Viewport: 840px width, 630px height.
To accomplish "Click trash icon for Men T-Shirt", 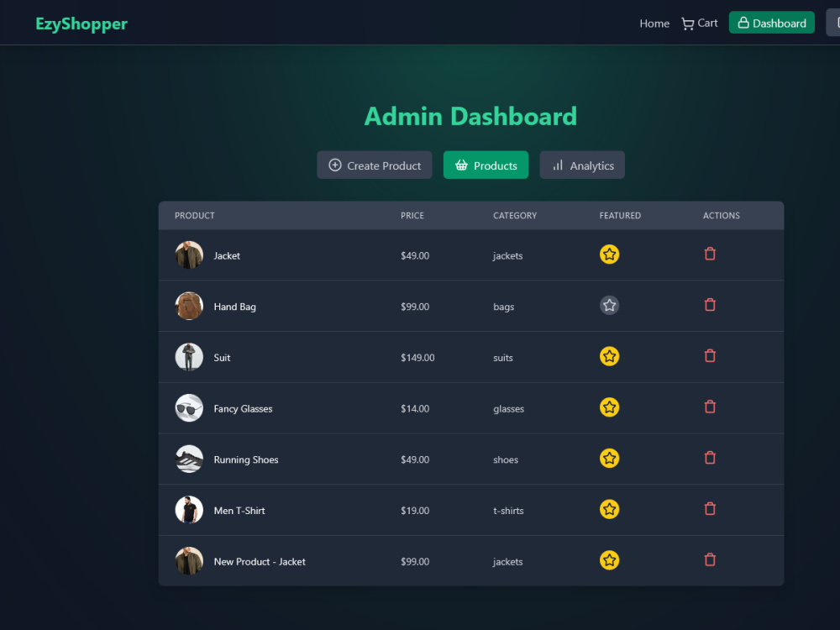I will point(710,509).
